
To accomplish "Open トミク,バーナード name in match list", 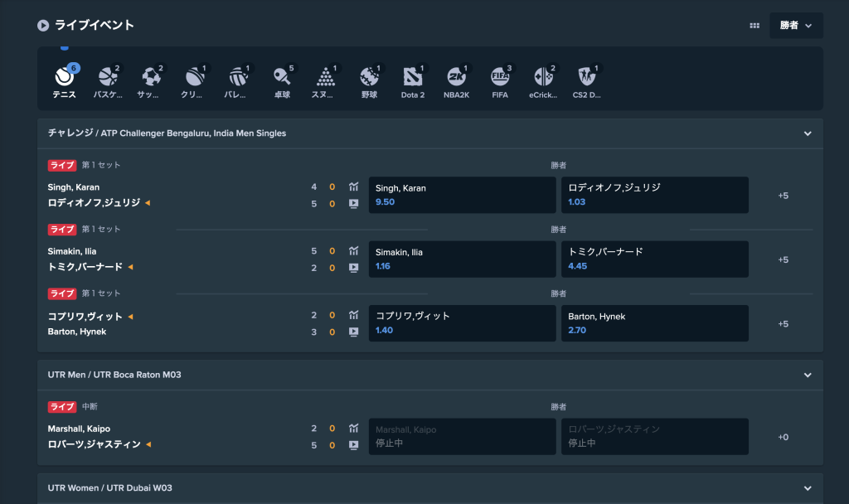I will click(x=85, y=267).
